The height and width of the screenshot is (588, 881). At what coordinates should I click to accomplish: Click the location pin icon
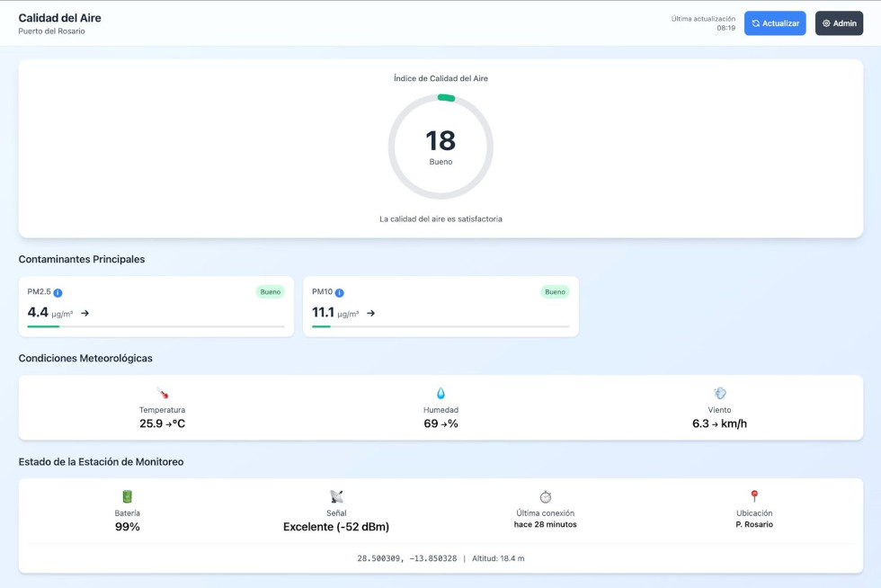(754, 496)
